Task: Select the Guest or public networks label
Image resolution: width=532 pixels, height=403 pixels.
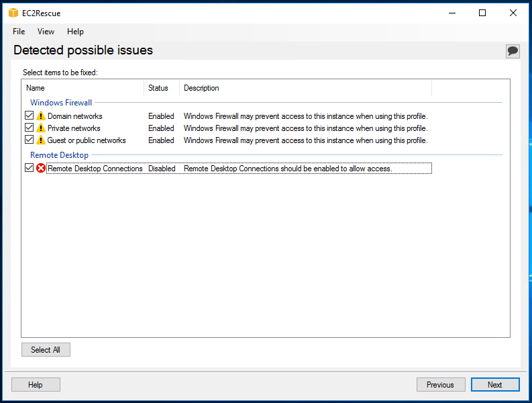Action: 87,140
